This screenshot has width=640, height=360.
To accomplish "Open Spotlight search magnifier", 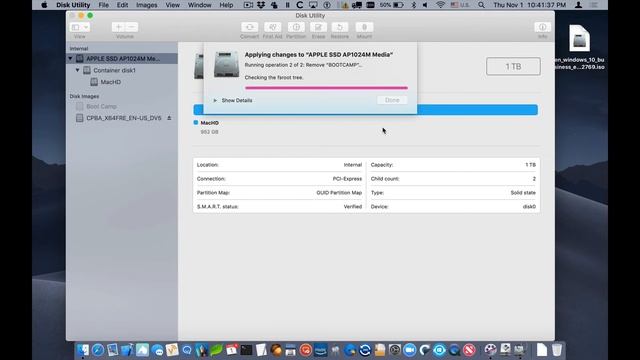I will [x=482, y=5].
